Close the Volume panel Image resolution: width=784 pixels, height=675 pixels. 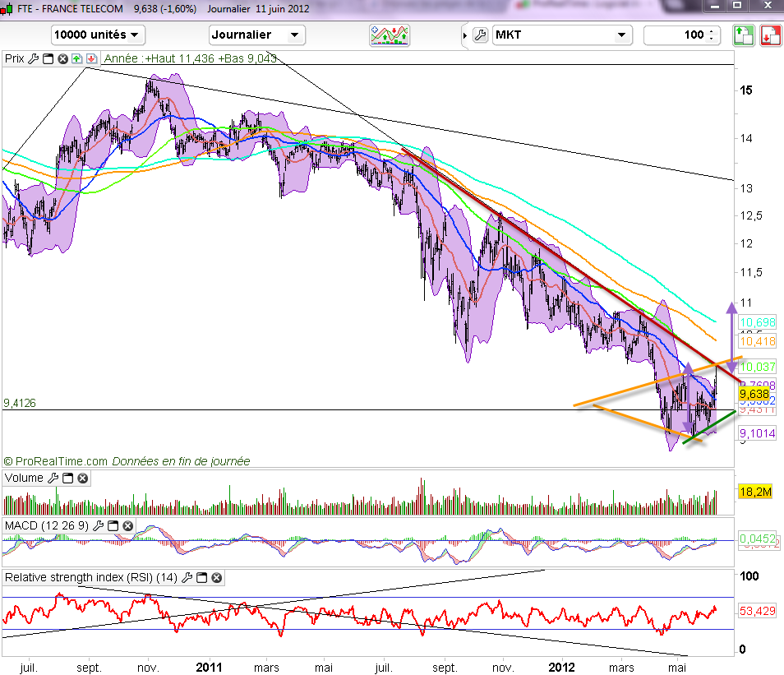[83, 478]
